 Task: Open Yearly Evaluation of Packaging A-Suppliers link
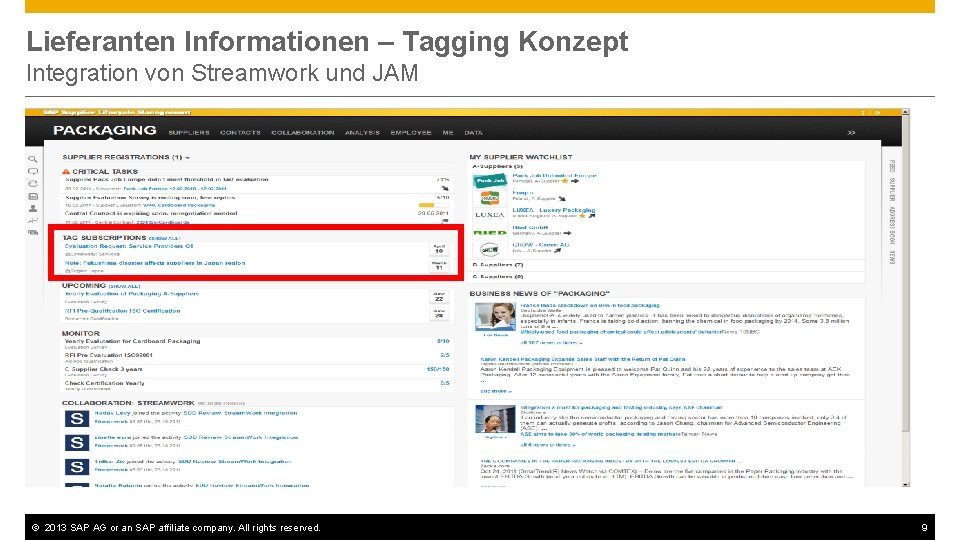[132, 294]
